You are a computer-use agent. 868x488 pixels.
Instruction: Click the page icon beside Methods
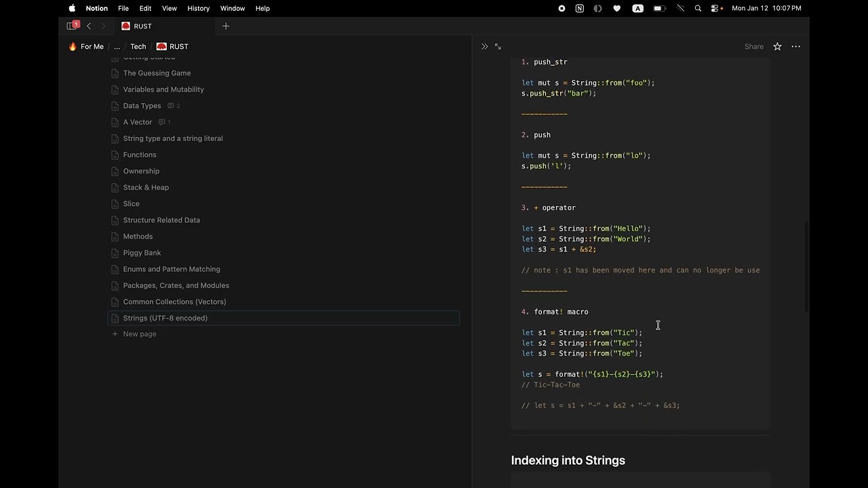pos(115,237)
